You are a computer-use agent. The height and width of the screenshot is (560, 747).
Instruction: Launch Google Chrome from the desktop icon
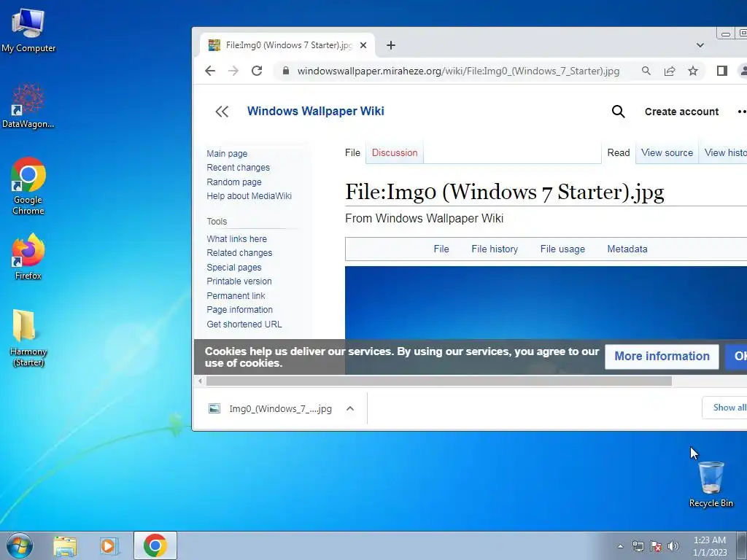coord(28,186)
